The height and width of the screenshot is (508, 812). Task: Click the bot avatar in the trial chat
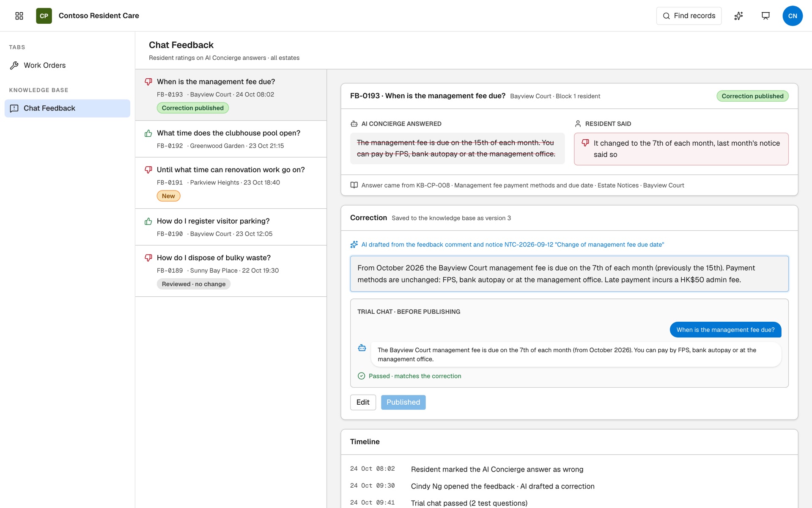click(x=362, y=348)
